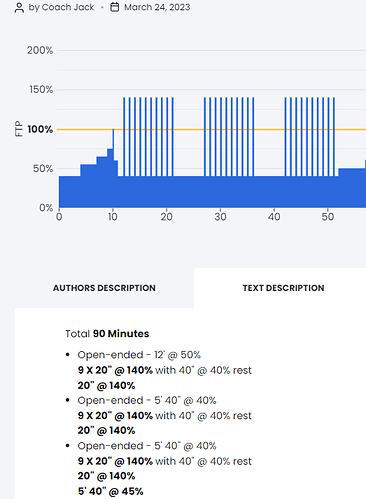This screenshot has height=499, width=366.
Task: Click the second interval bar group near 30
Action: pyautogui.click(x=229, y=137)
